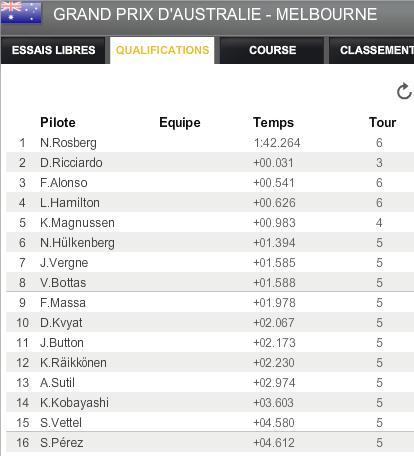Click the Temps column header

[273, 122]
